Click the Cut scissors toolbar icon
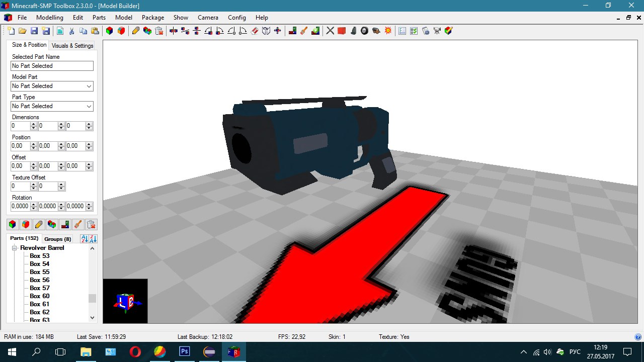 pos(71,31)
